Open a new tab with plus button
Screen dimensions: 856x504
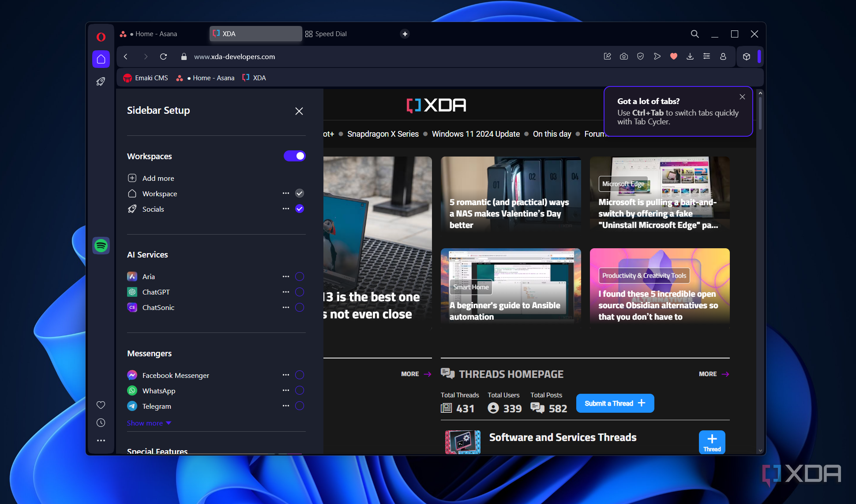point(405,34)
